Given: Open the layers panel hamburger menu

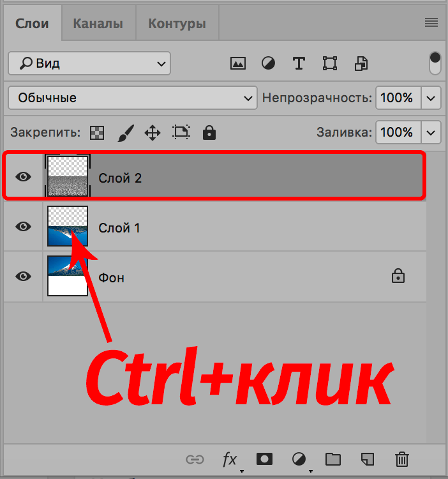Looking at the screenshot, I should 431,22.
